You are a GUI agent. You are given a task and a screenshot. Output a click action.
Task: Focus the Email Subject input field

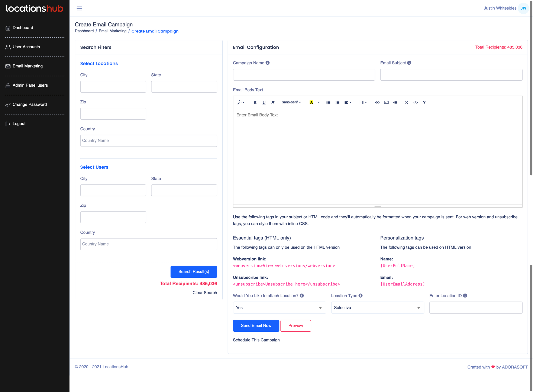coord(451,75)
